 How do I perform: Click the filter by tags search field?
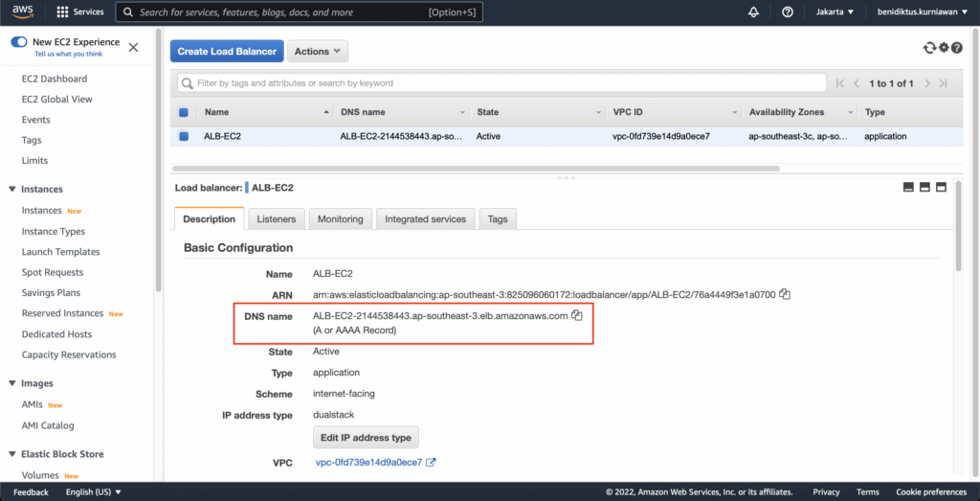tap(501, 82)
